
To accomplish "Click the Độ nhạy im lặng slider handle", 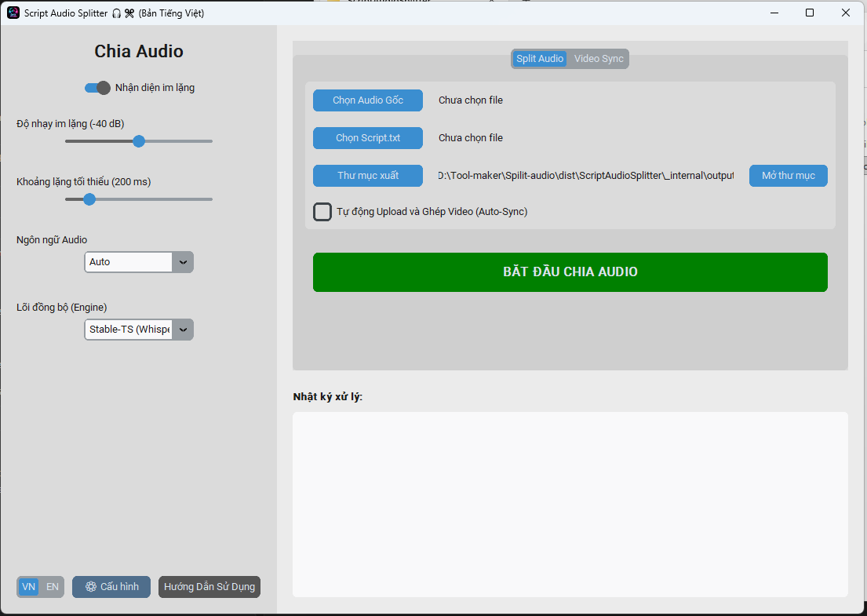I will pos(139,141).
